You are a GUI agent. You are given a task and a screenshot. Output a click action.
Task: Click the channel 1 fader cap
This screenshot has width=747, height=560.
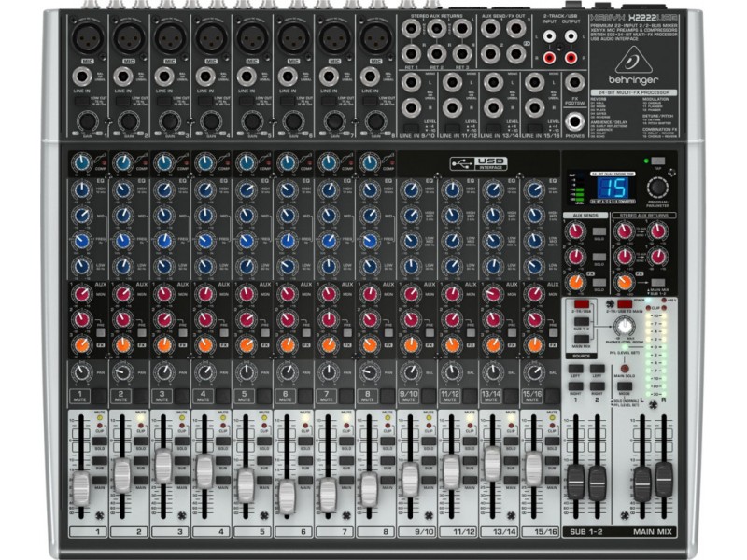[x=81, y=488]
